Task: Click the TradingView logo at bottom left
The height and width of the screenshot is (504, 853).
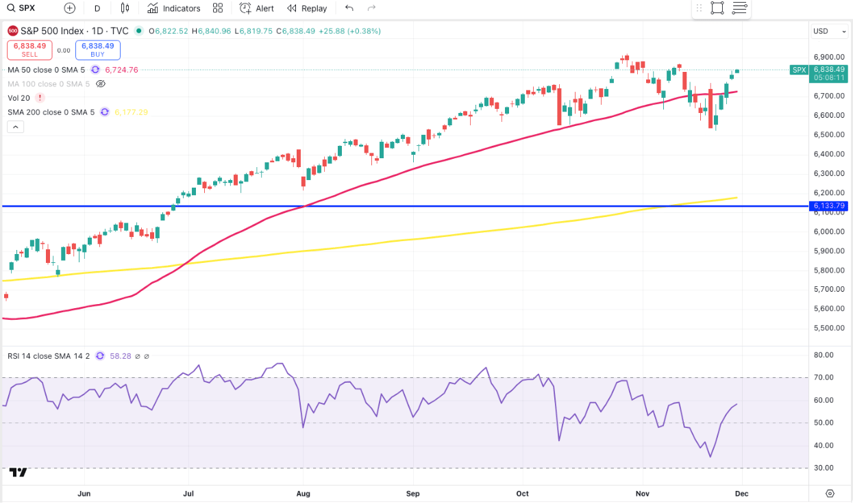Action: point(18,472)
